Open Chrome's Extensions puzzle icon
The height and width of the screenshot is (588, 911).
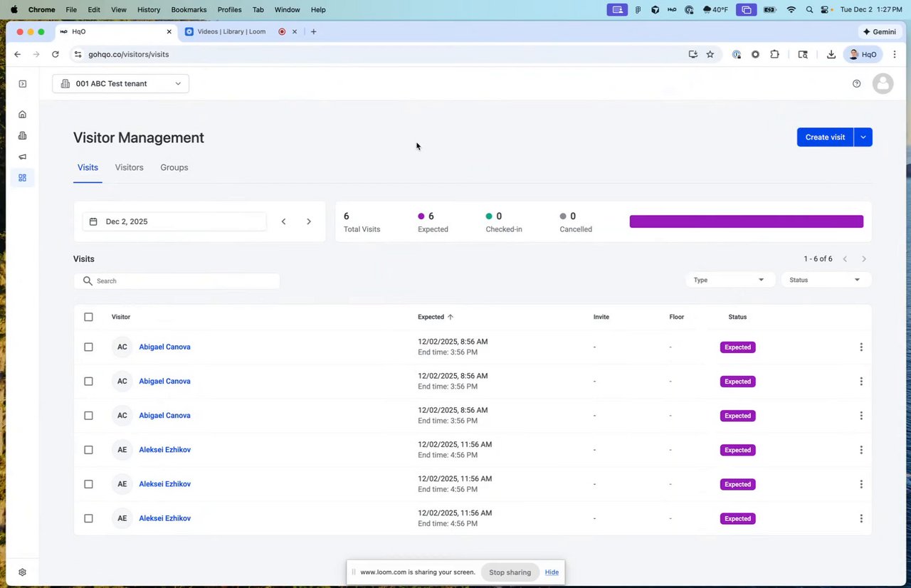775,54
